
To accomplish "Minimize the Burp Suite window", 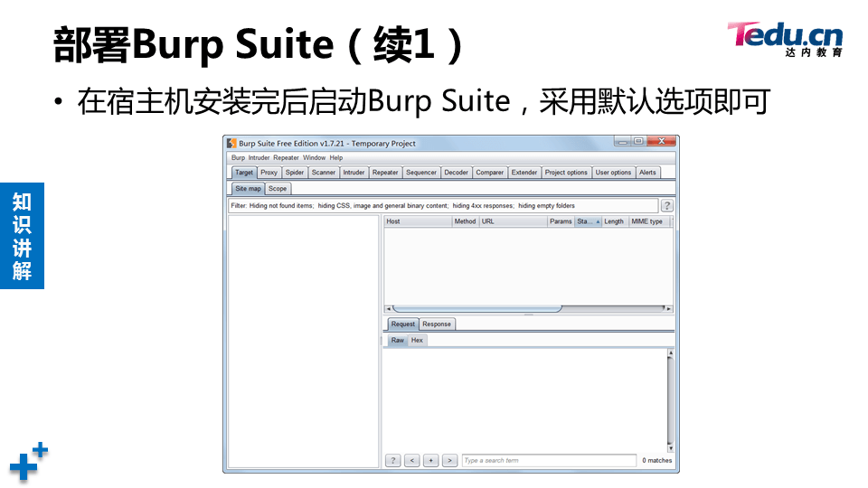I will [622, 142].
